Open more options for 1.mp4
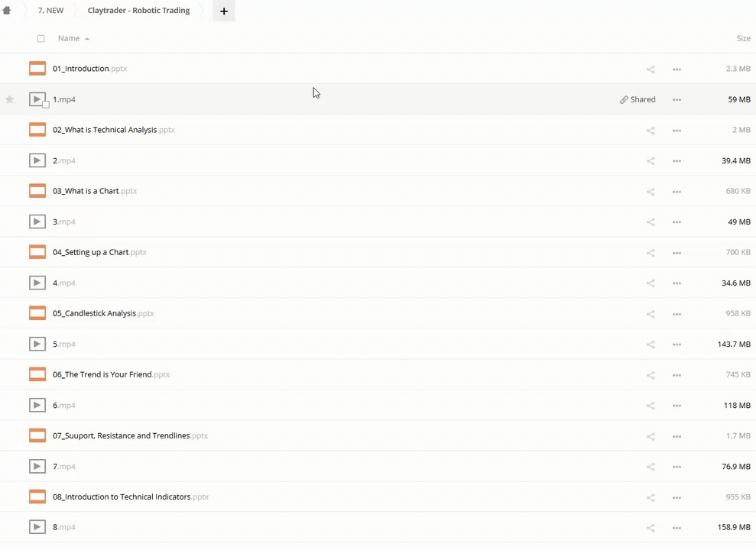The height and width of the screenshot is (550, 756). 677,100
